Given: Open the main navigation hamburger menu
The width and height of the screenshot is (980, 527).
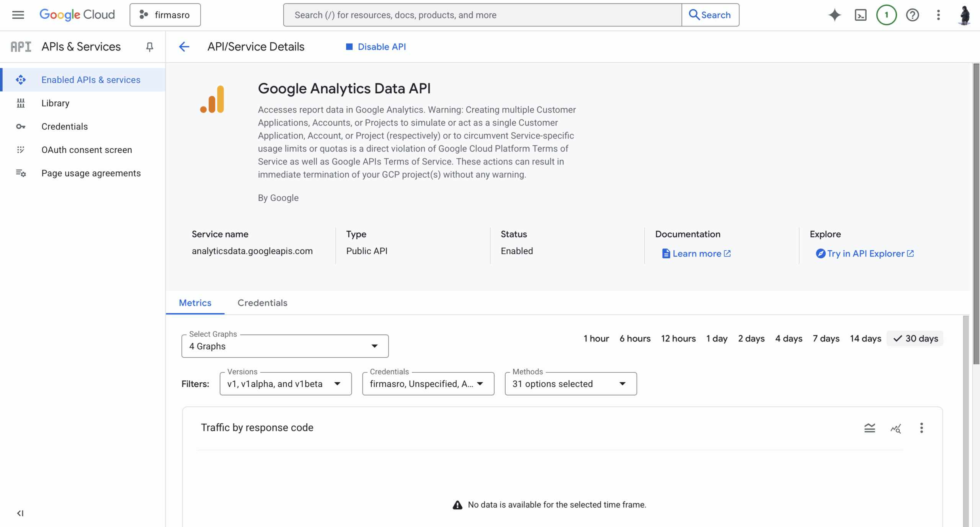Looking at the screenshot, I should 18,15.
